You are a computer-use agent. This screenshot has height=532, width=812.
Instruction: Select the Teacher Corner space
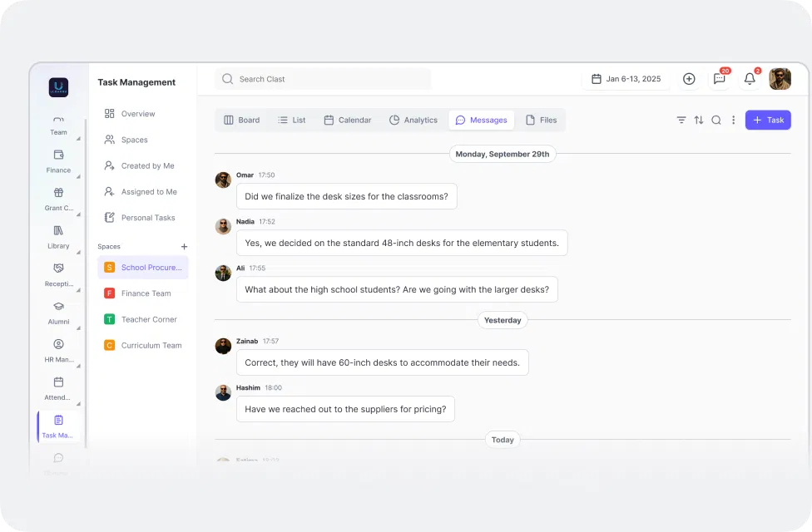click(x=143, y=319)
